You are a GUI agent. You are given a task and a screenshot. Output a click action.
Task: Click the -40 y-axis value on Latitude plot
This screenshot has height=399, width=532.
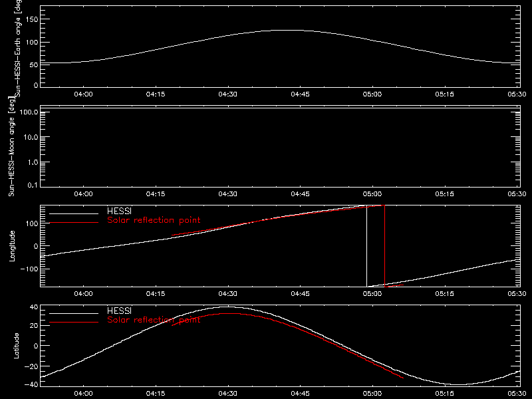(32, 384)
